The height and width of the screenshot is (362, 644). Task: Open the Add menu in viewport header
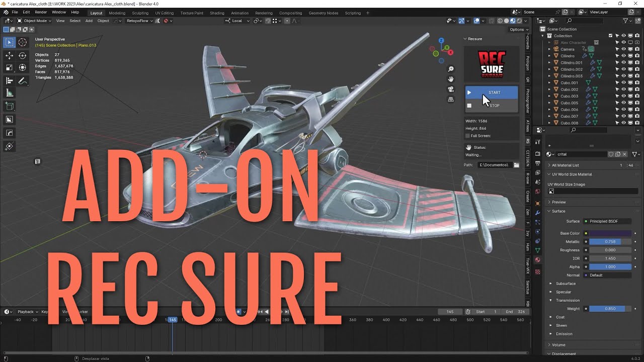click(x=89, y=21)
